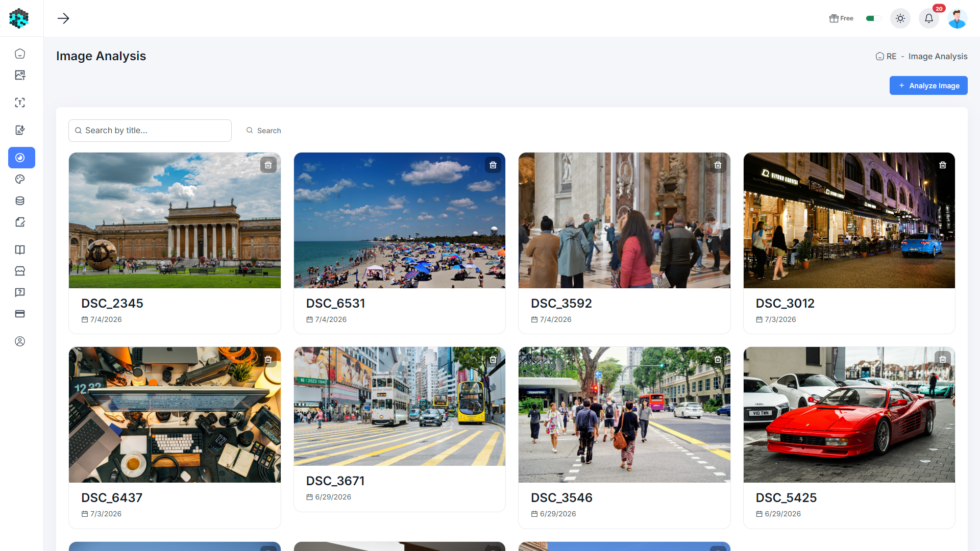980x551 pixels.
Task: Click the Analyze Image button
Action: tap(928, 86)
